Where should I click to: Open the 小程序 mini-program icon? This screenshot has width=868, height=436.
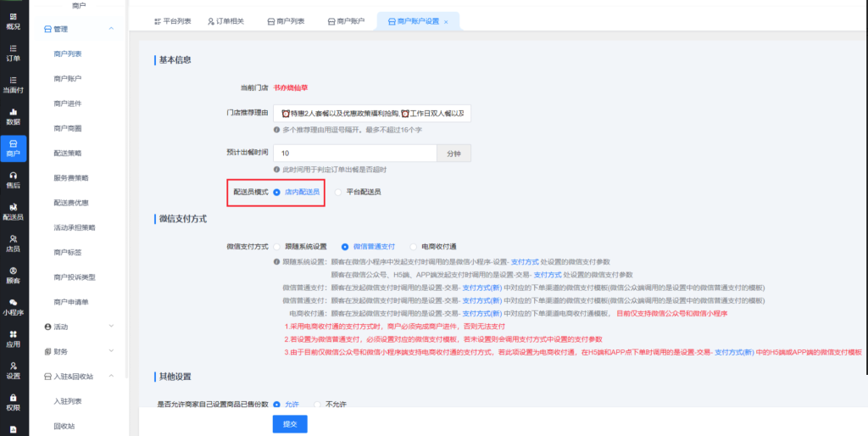[14, 306]
